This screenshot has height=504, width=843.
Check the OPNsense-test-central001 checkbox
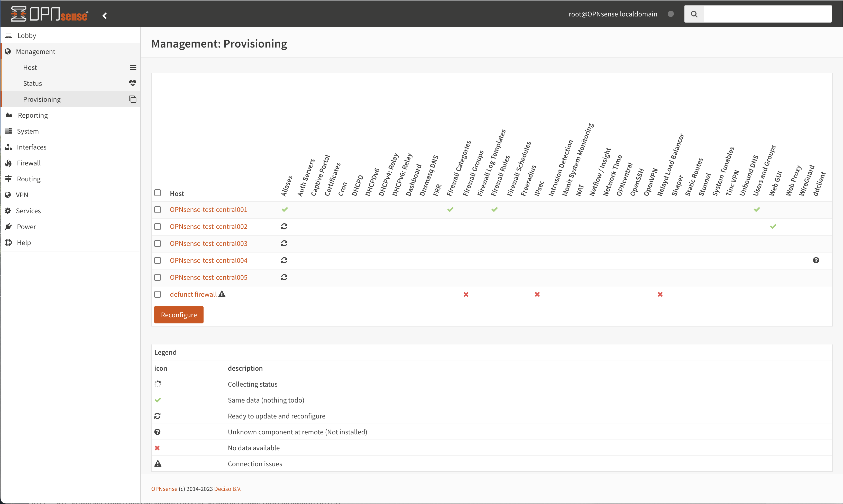(x=158, y=210)
